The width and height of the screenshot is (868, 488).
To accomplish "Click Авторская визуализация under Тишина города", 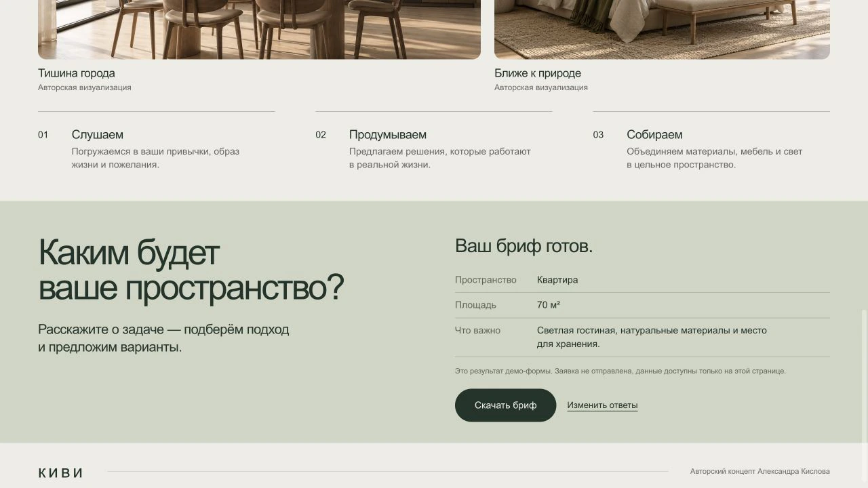I will click(85, 87).
